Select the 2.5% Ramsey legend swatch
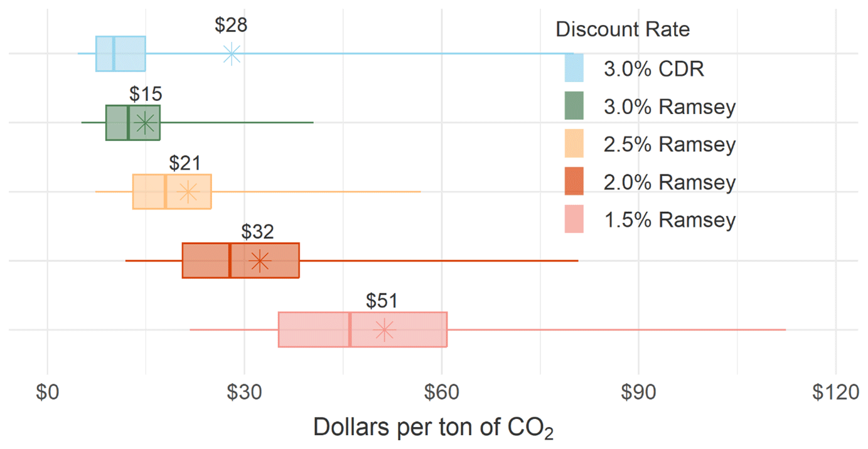The image size is (868, 449). coord(574,144)
